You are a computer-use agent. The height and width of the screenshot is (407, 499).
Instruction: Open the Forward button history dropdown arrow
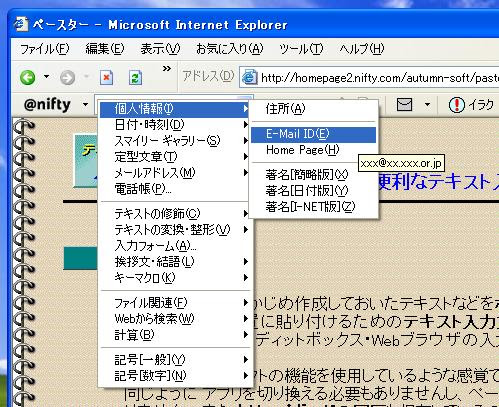pyautogui.click(x=86, y=77)
